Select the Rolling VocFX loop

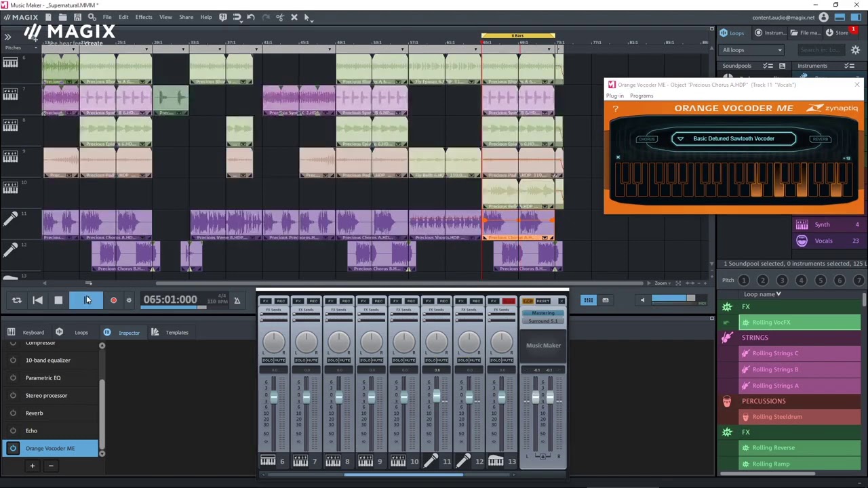[798, 323]
